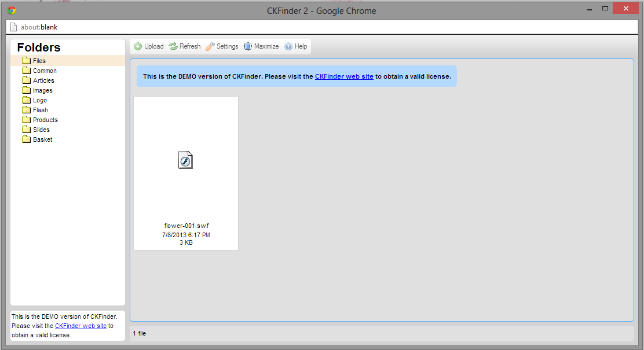644x350 pixels.
Task: Click the Articles folder icon
Action: coord(26,80)
